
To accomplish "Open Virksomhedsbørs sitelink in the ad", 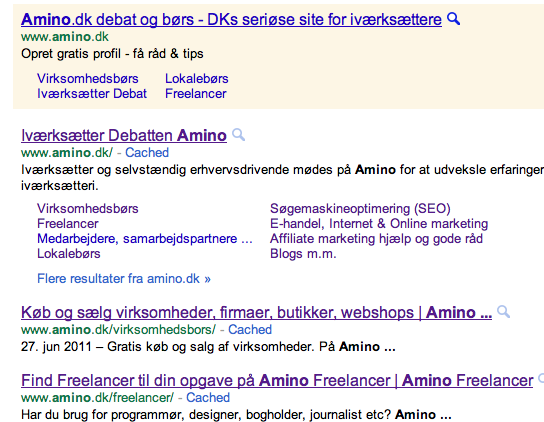I will pyautogui.click(x=88, y=78).
